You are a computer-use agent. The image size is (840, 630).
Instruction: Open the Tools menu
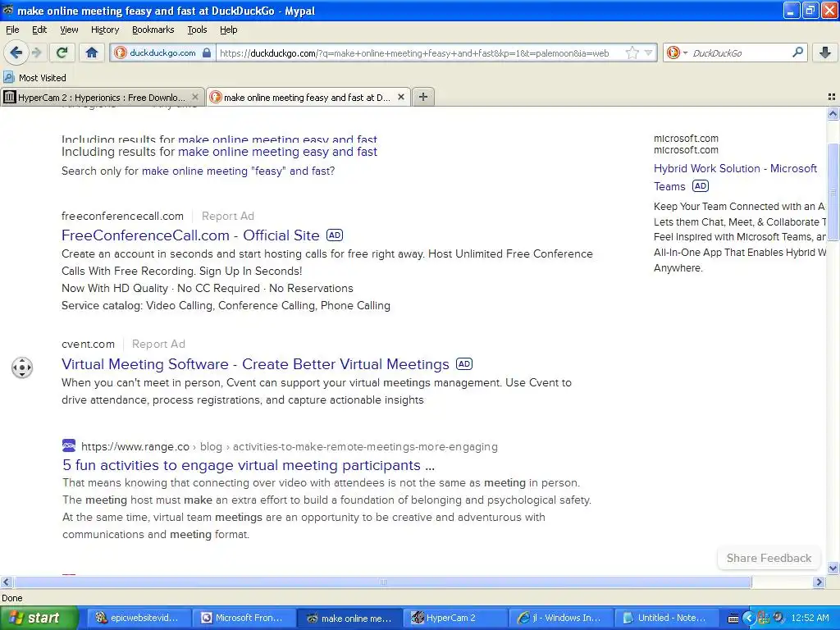tap(197, 30)
